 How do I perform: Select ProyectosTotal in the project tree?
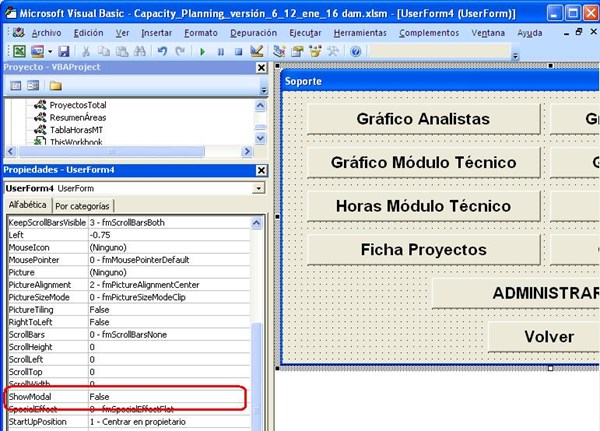[x=78, y=105]
